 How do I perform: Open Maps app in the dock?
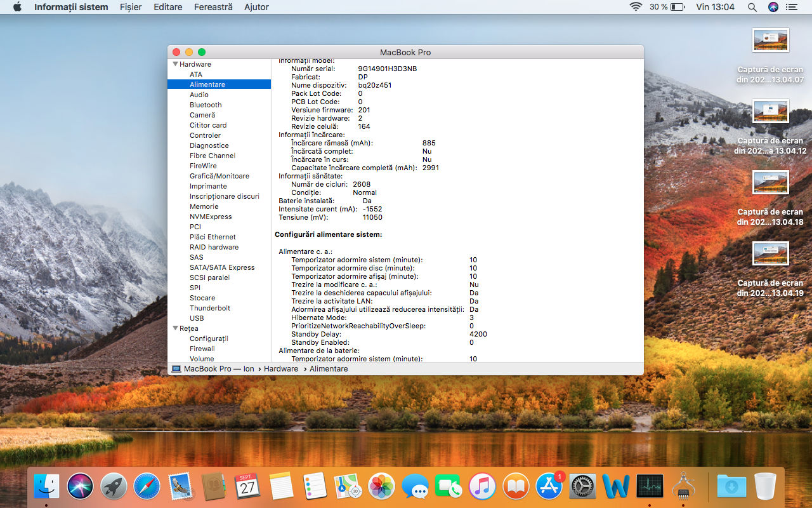(x=348, y=486)
